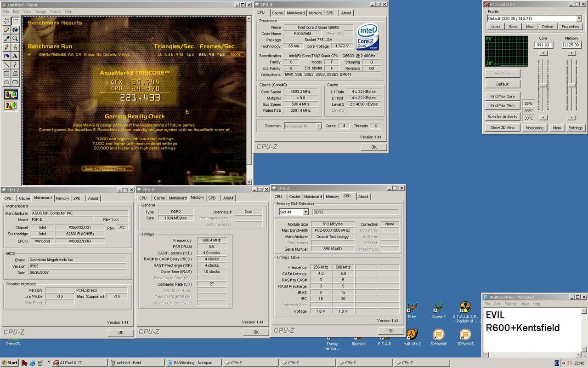Viewport: 588px width, 368px height.
Task: Decrease Core clock with minus button
Action: 543,117
